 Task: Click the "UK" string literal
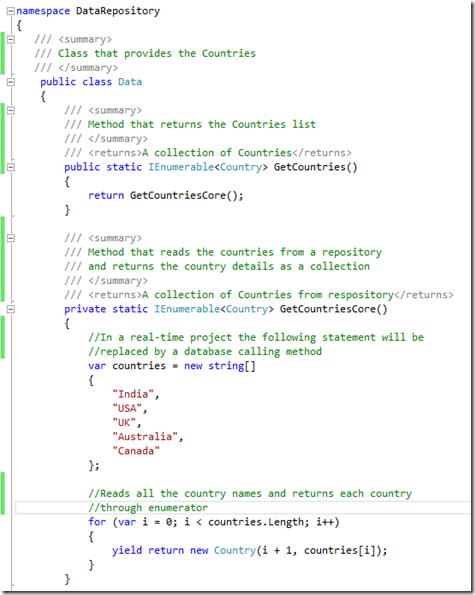[x=124, y=423]
